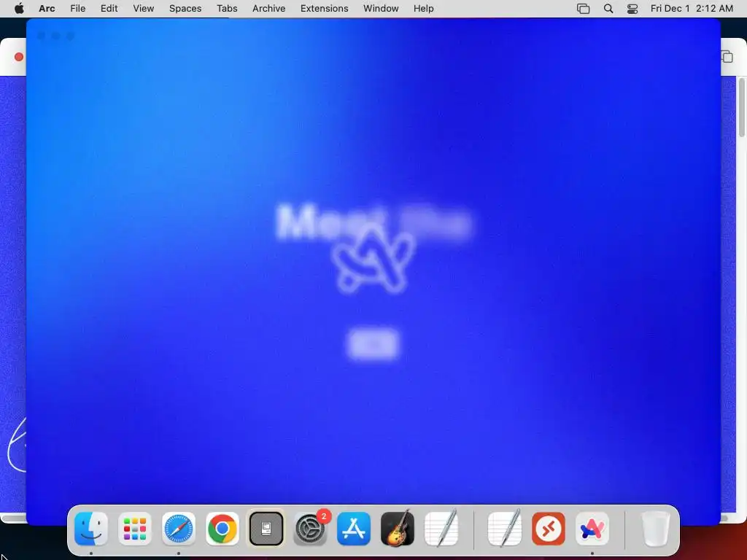Open the Extensions menu
Screen dimensions: 747x560
tap(324, 8)
